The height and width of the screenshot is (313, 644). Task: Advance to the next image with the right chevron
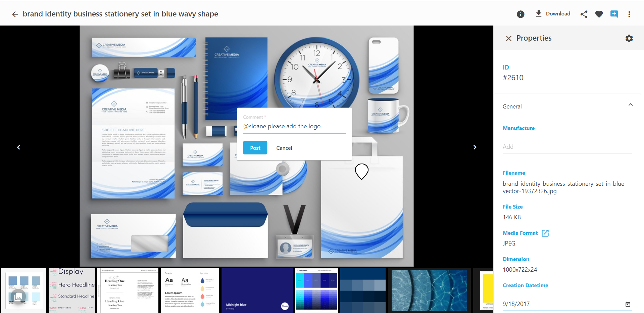pyautogui.click(x=475, y=147)
